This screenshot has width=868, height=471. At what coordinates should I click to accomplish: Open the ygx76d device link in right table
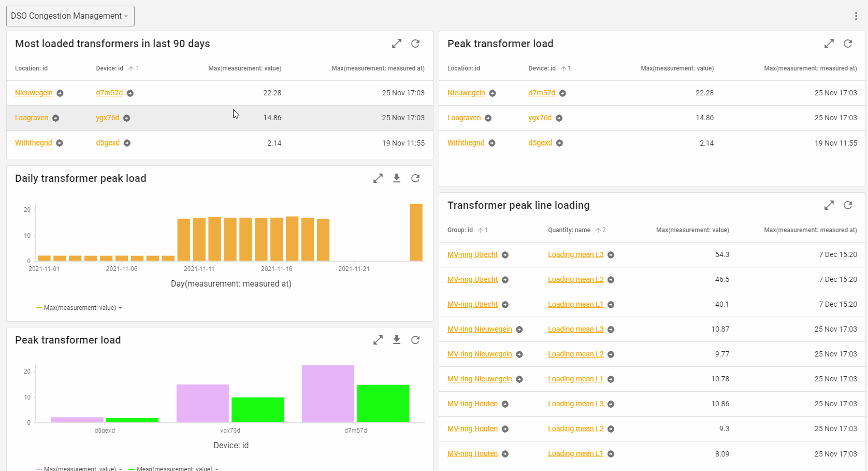tap(540, 118)
